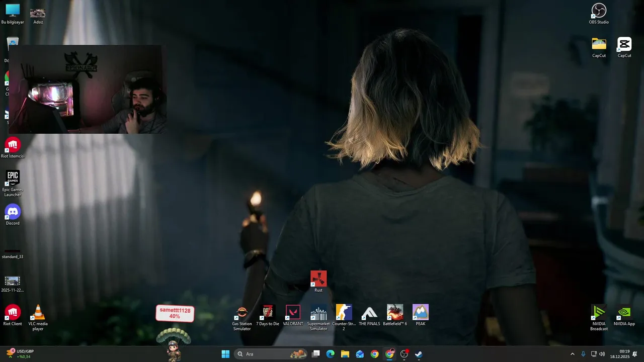Select the 2025-11-22 video file

(13, 284)
